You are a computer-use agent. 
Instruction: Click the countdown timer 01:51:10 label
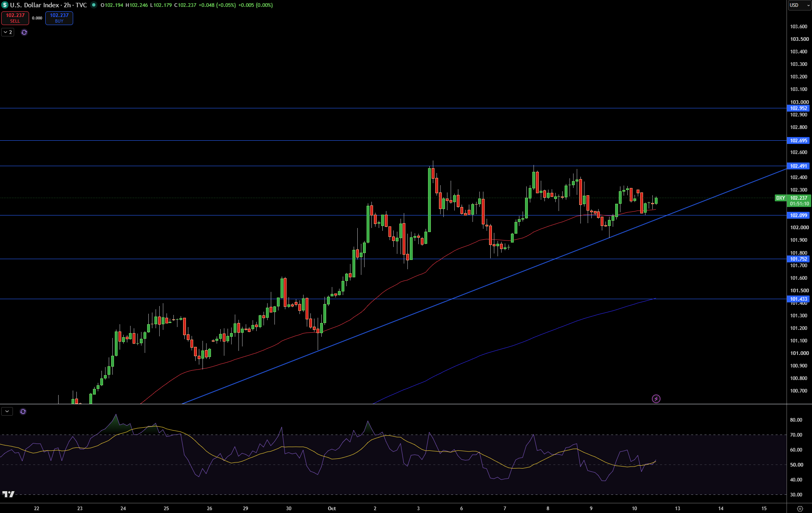799,204
